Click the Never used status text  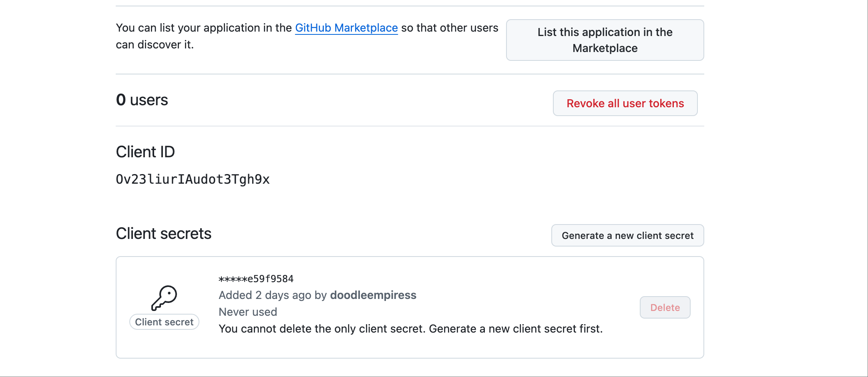pyautogui.click(x=247, y=312)
